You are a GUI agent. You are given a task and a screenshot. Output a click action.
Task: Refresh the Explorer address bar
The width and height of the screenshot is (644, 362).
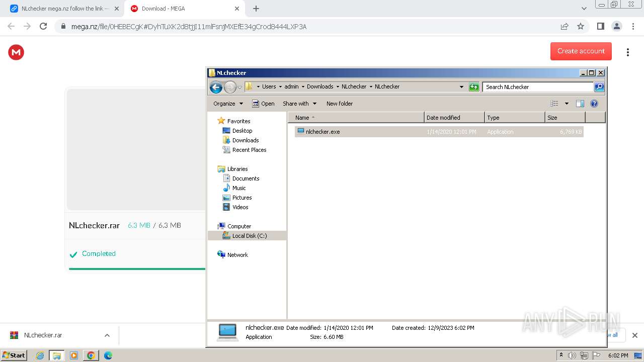click(x=474, y=87)
